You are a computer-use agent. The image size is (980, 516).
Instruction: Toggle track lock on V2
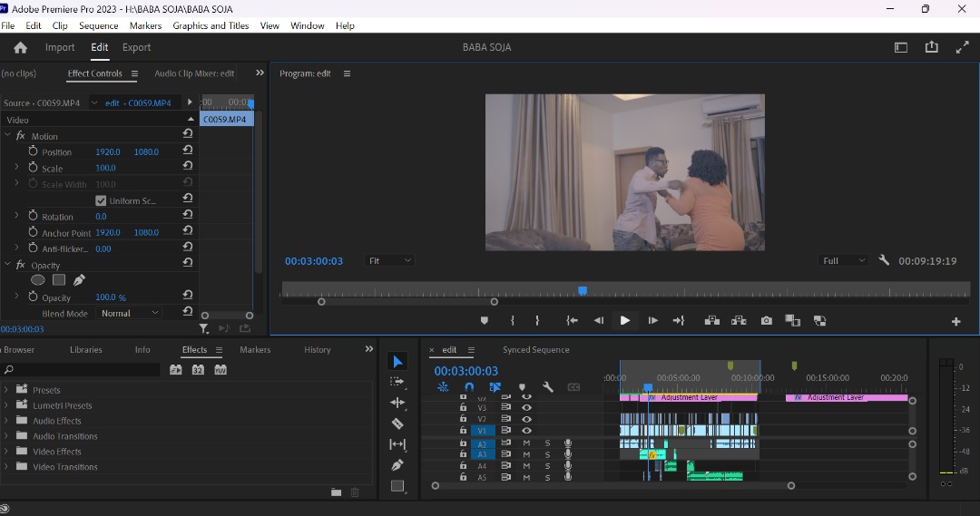(x=463, y=419)
